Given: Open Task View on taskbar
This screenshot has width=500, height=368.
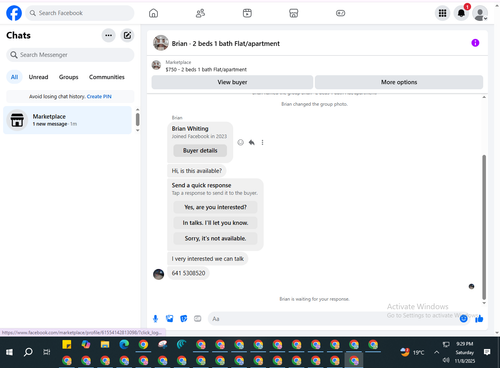Looking at the screenshot, I should point(47,352).
